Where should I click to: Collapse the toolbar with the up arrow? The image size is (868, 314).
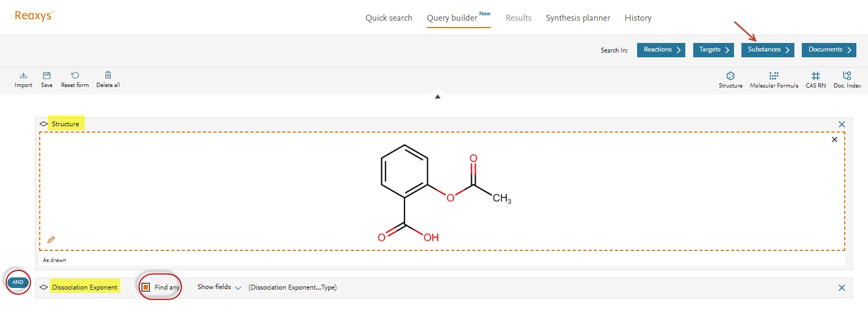point(437,97)
